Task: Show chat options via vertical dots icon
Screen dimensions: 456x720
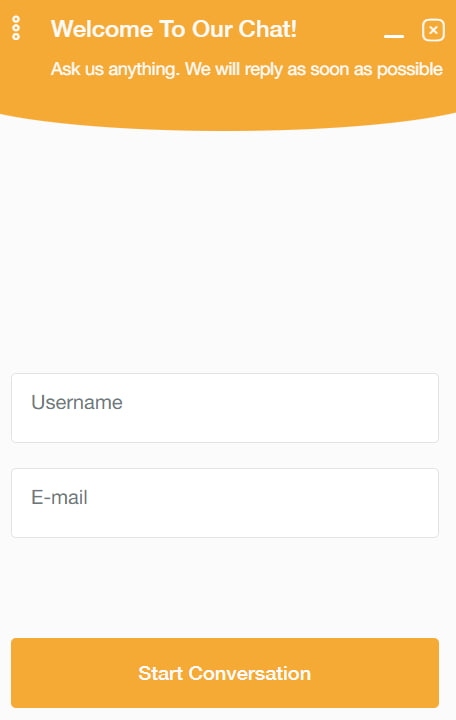Action: coord(16,28)
